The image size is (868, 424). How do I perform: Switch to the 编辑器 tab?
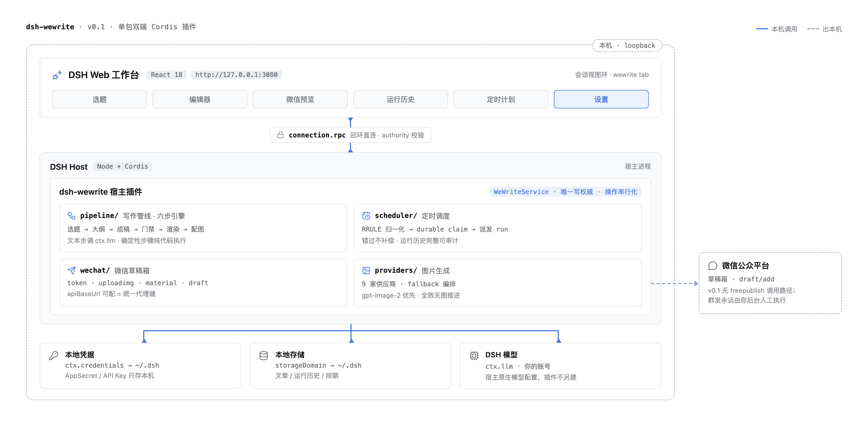click(x=200, y=99)
